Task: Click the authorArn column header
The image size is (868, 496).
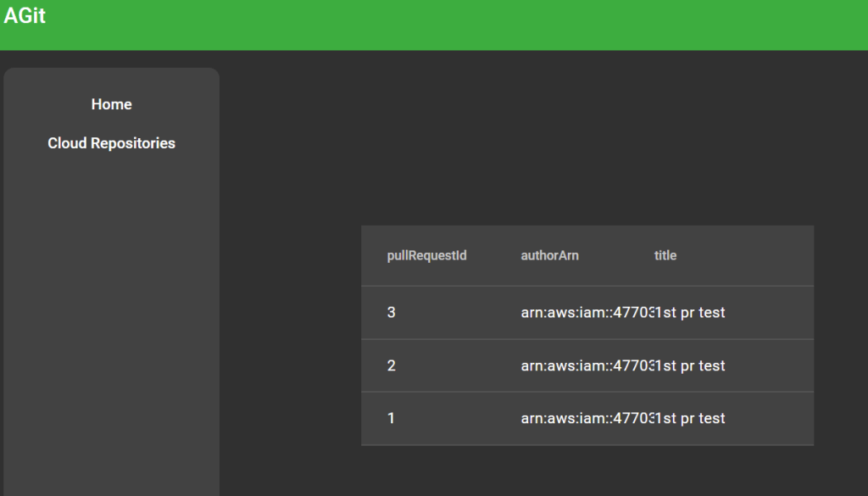Action: coord(549,255)
